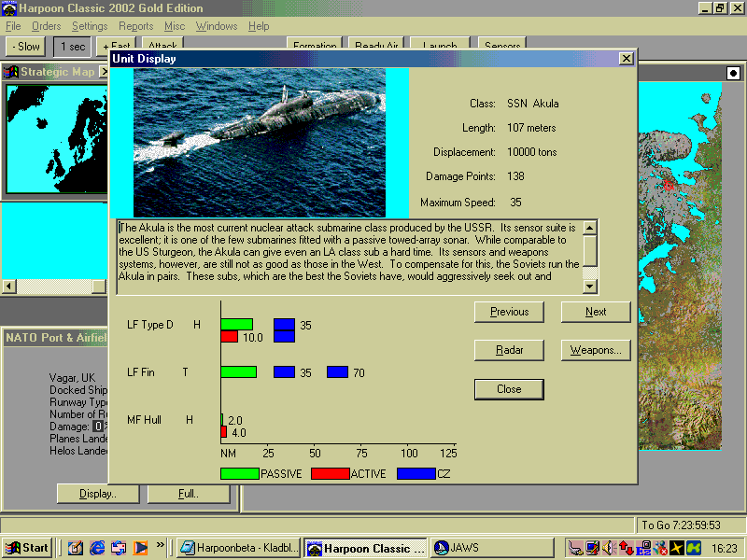Open the Orders menu

click(x=46, y=26)
